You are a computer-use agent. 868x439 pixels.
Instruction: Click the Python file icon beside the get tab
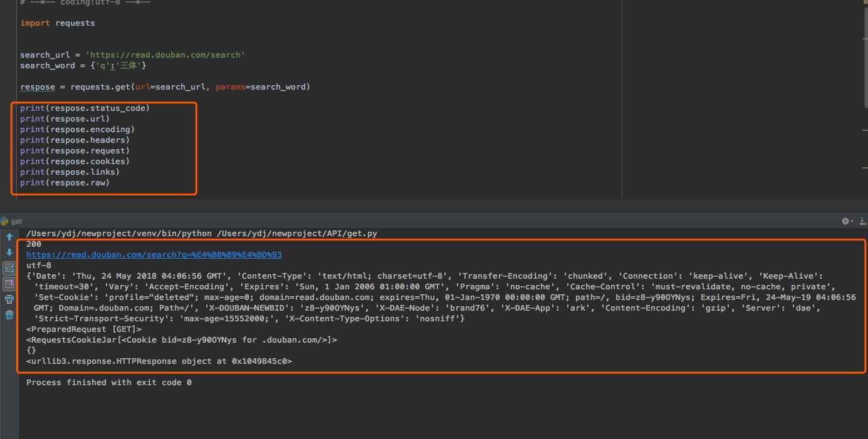point(4,220)
